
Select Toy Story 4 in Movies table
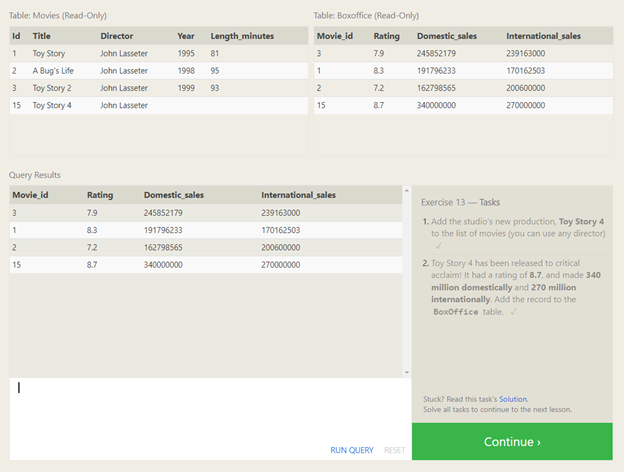pos(53,105)
